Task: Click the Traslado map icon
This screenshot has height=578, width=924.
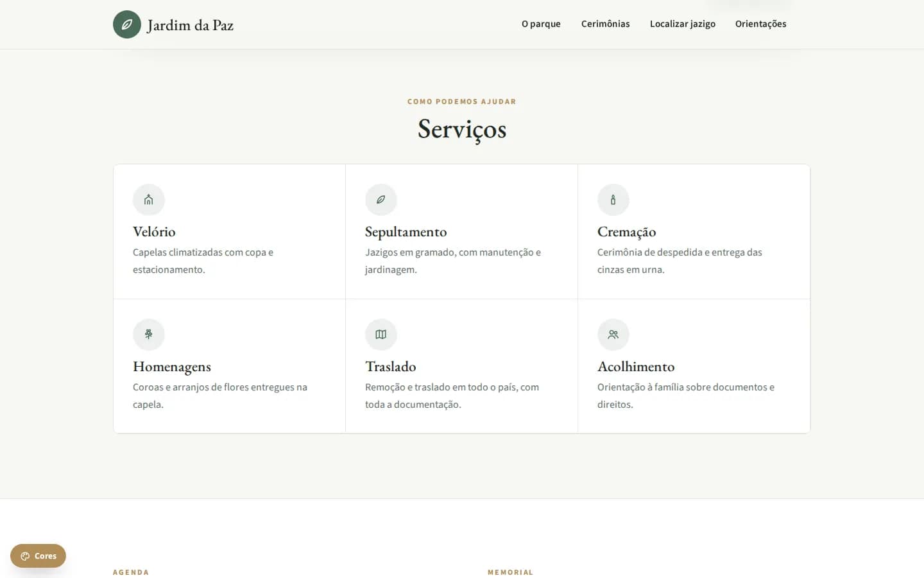Action: (381, 335)
